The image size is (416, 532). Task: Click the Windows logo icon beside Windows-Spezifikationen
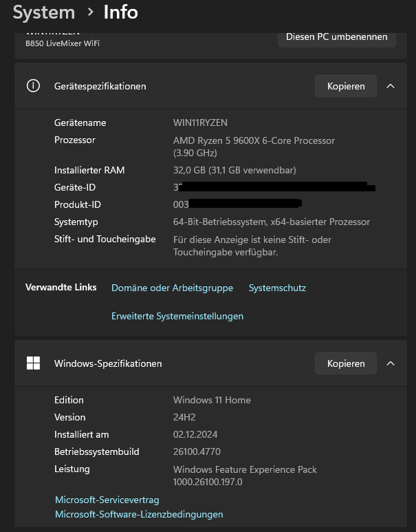(33, 363)
